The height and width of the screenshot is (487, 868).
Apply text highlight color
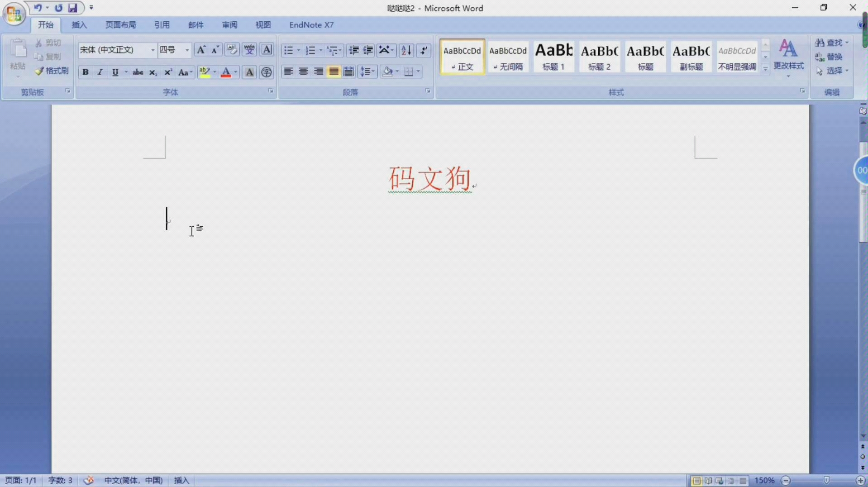pos(205,72)
